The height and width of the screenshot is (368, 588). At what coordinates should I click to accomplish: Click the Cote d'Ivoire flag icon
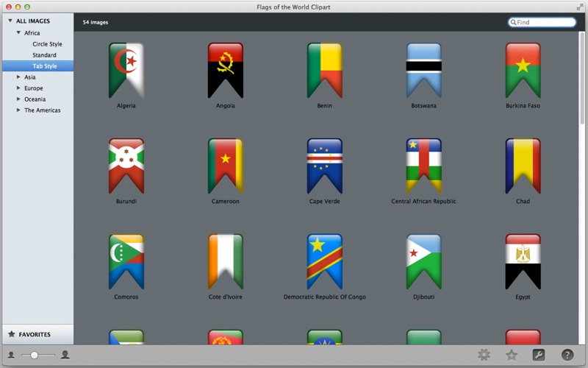[226, 262]
